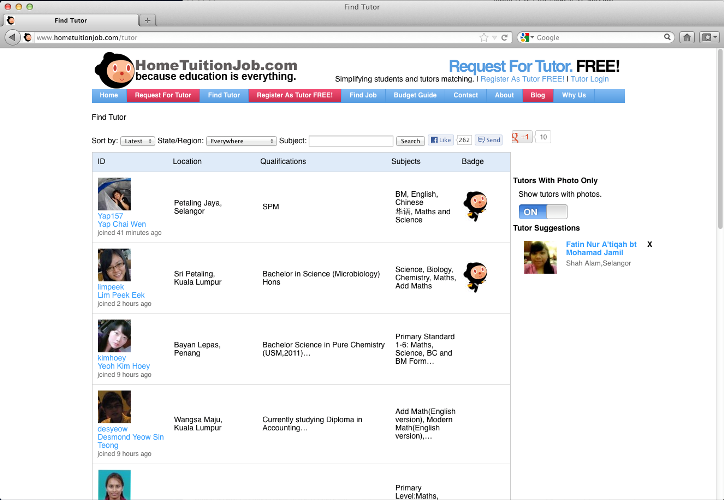
Task: Open the Home menu item
Action: (x=109, y=95)
